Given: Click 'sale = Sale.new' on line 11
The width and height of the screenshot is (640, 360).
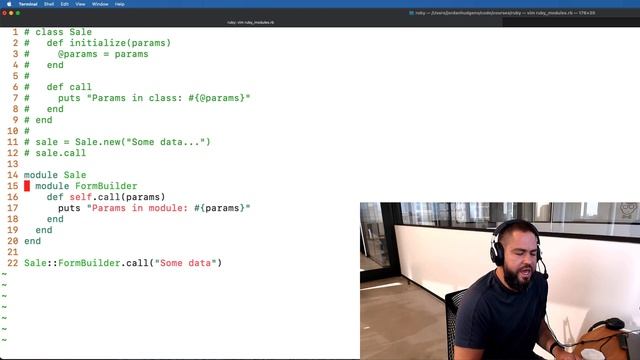Looking at the screenshot, I should coord(78,142).
